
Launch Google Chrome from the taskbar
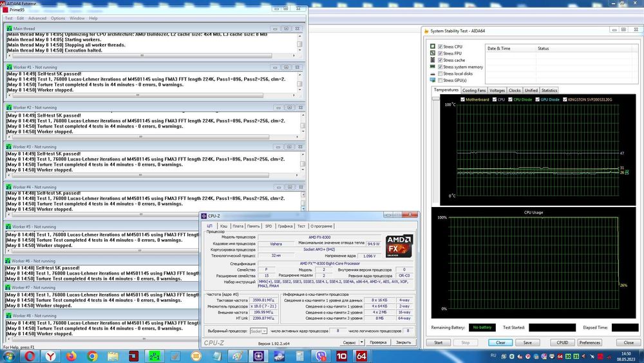pyautogui.click(x=92, y=355)
